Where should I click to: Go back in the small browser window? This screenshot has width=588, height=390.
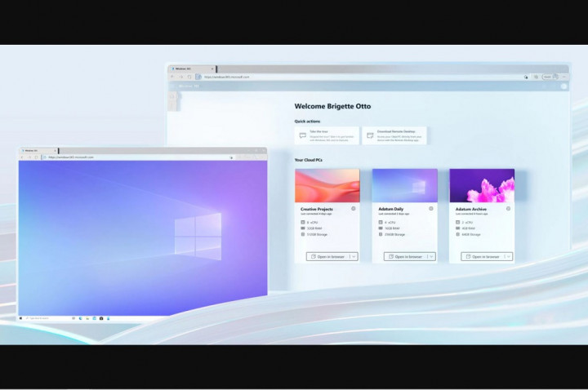(22, 157)
